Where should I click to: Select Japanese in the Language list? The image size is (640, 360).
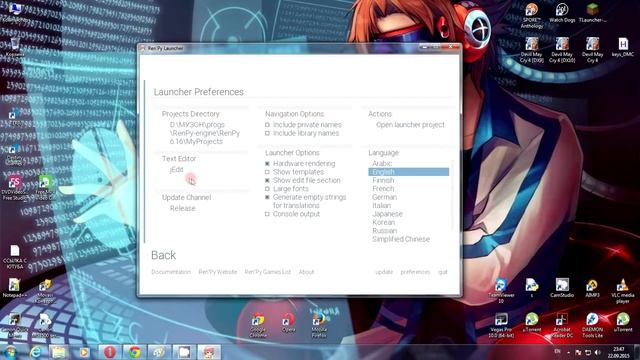click(x=387, y=214)
